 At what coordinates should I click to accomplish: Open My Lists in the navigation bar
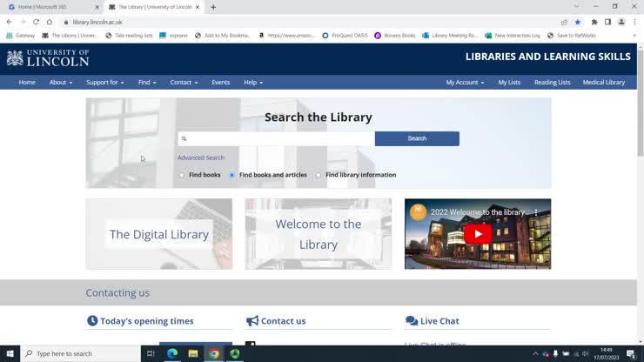(509, 82)
